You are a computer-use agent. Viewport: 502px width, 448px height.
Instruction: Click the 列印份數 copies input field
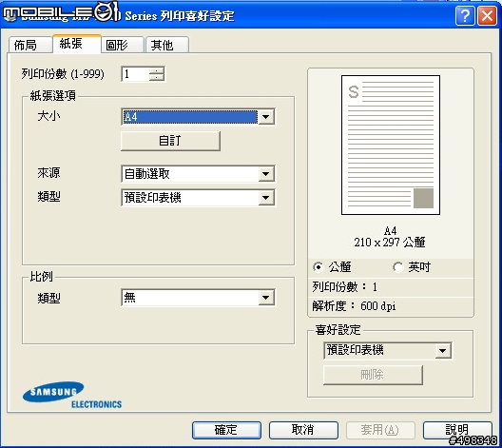[135, 74]
